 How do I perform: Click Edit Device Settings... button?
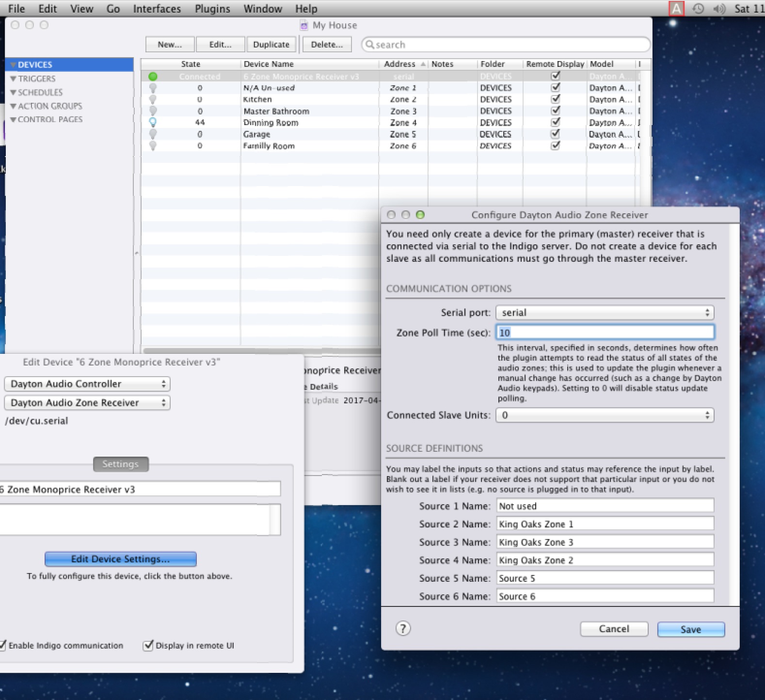120,559
